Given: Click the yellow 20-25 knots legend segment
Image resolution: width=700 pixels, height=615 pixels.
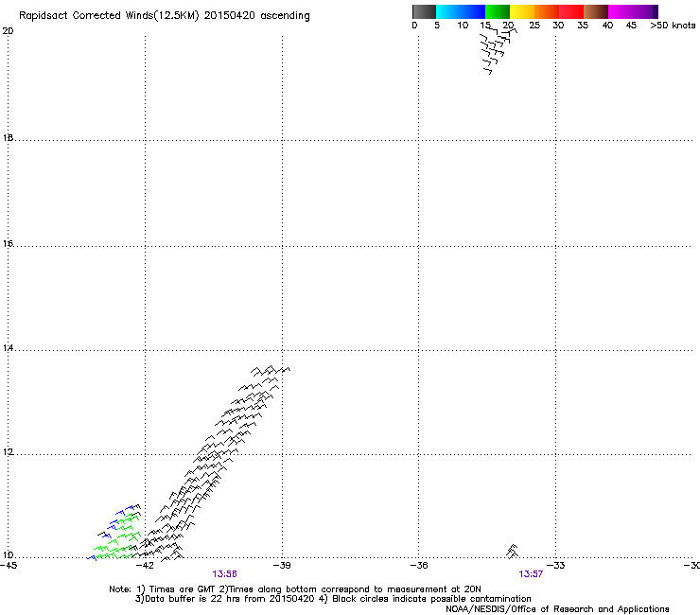Looking at the screenshot, I should [522, 11].
